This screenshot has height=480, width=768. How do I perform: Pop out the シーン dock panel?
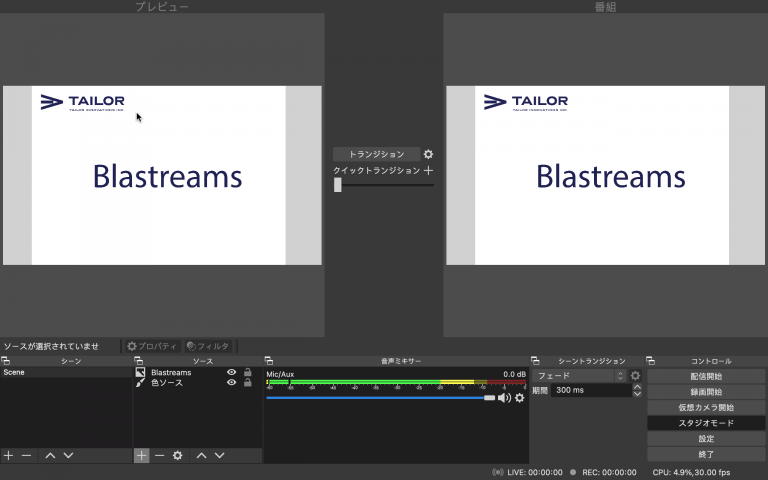(x=5, y=361)
